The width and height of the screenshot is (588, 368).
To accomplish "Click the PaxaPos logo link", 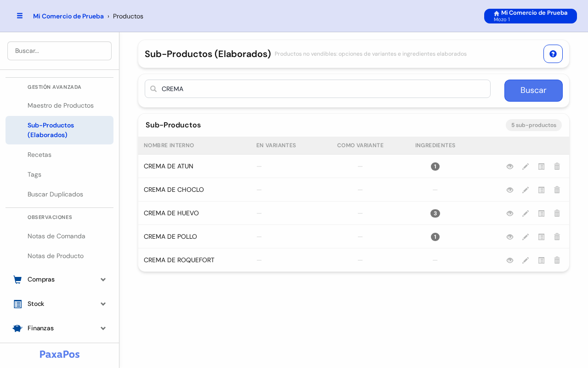I will pyautogui.click(x=60, y=354).
